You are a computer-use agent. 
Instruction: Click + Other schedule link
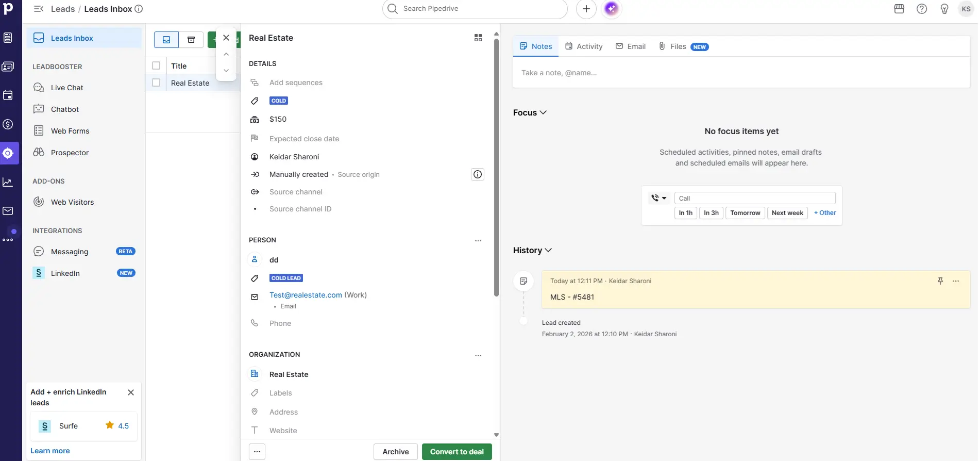825,213
